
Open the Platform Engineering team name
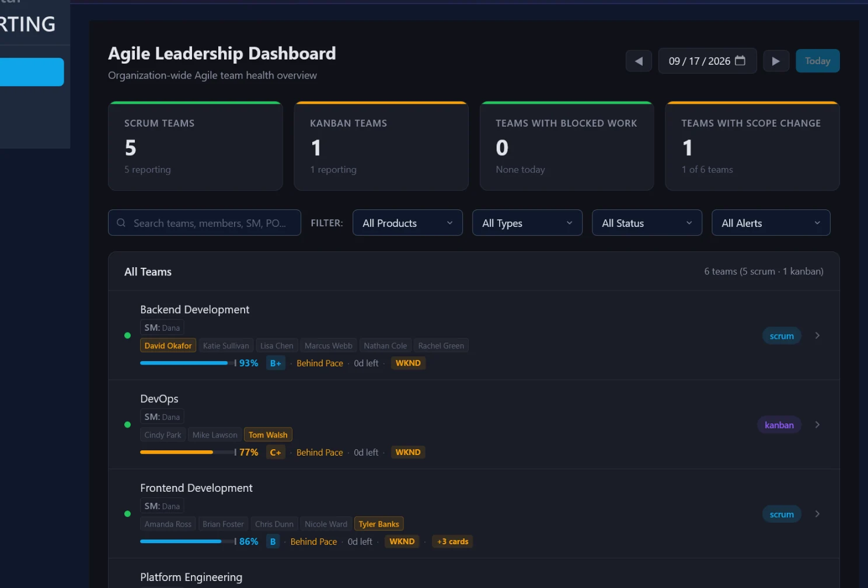point(191,577)
